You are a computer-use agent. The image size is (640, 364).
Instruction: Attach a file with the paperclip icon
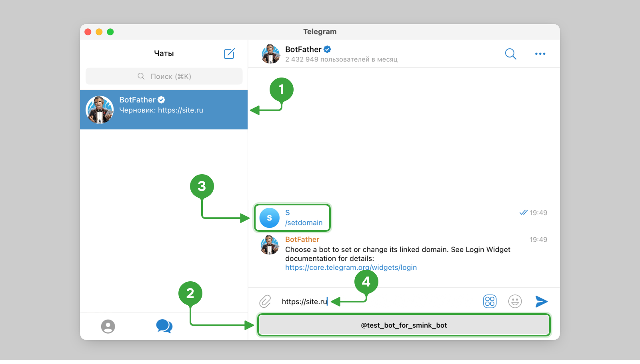(x=265, y=301)
